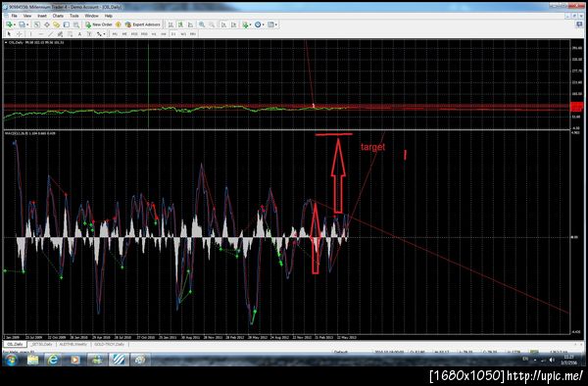The image size is (588, 386).
Task: Open the Strategy Tester icon
Action: point(76,24)
